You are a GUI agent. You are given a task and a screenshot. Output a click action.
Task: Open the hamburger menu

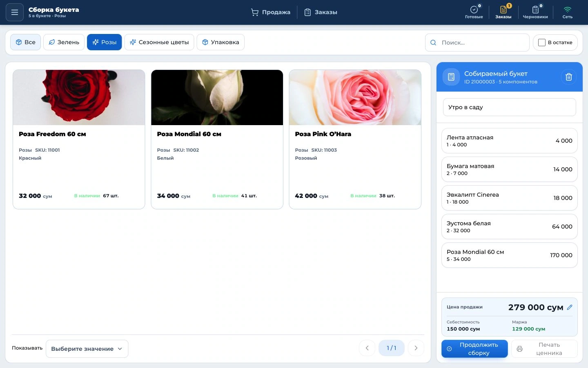(x=15, y=12)
